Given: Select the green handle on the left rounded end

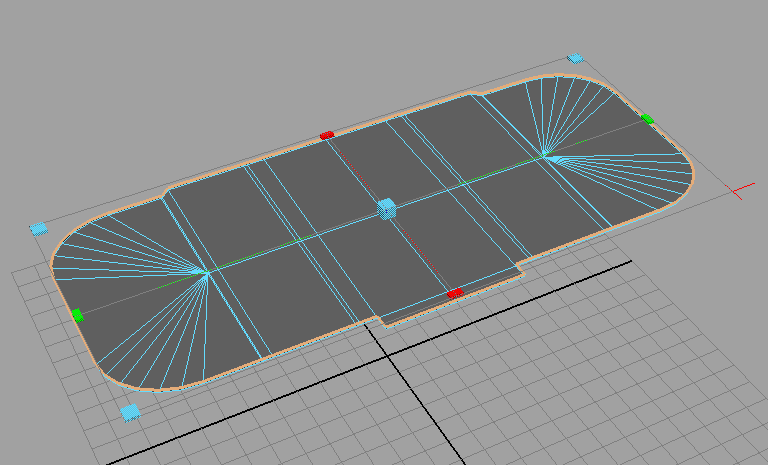Looking at the screenshot, I should click(x=77, y=316).
